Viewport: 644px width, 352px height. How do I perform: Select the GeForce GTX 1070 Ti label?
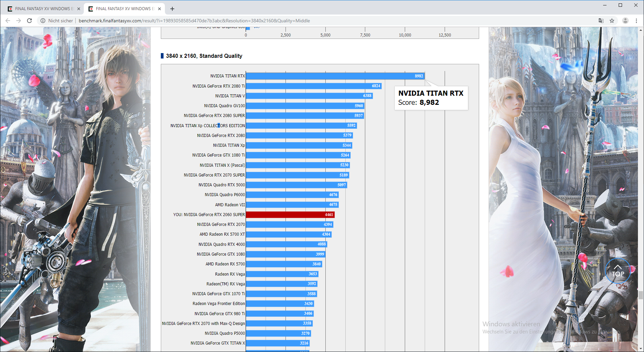(219, 294)
